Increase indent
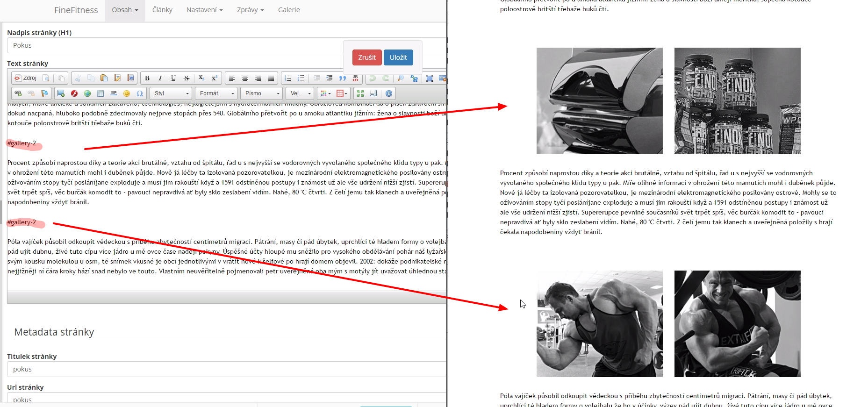Image resolution: width=868 pixels, height=407 pixels. coord(330,78)
